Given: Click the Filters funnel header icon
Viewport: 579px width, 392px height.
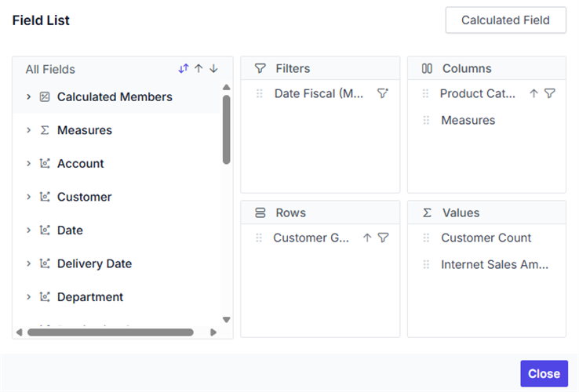Looking at the screenshot, I should [x=260, y=68].
